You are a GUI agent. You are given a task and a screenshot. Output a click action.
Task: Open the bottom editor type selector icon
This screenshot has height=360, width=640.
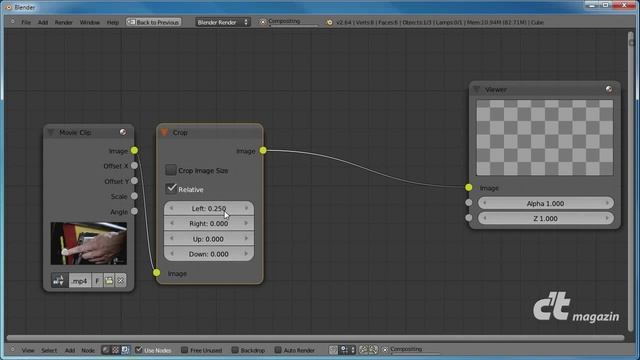12,350
